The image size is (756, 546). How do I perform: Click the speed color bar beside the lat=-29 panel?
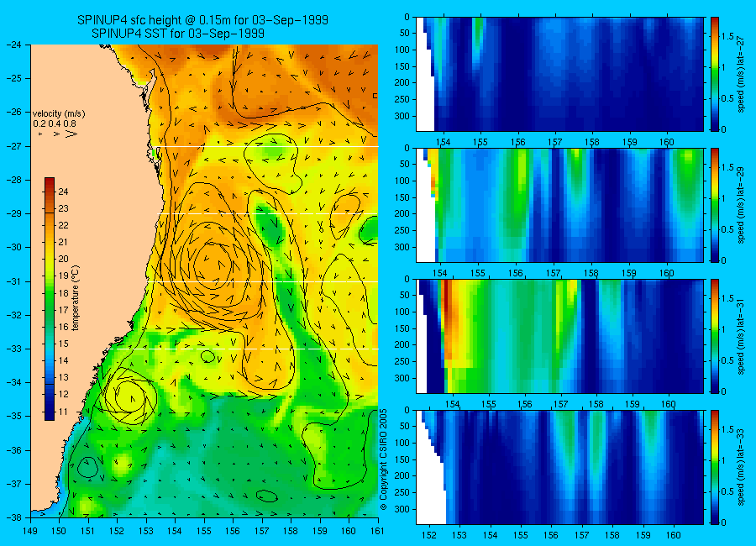715,205
